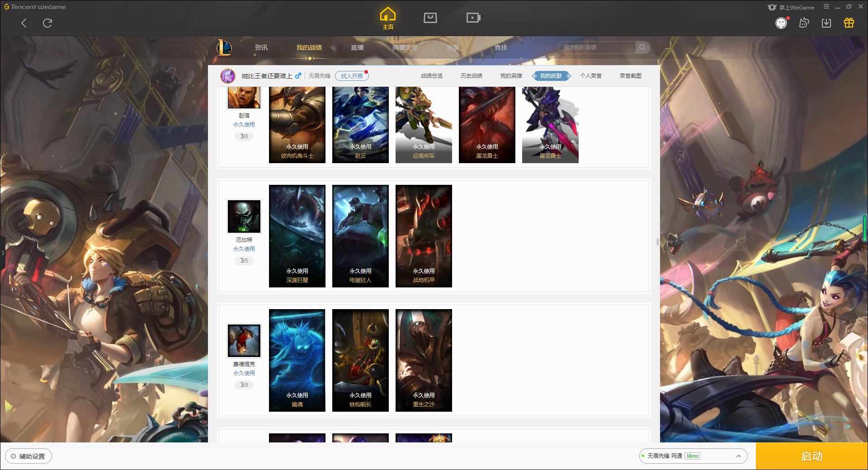Image resolution: width=868 pixels, height=470 pixels.
Task: Open the 赵云 skin card
Action: pyautogui.click(x=360, y=125)
